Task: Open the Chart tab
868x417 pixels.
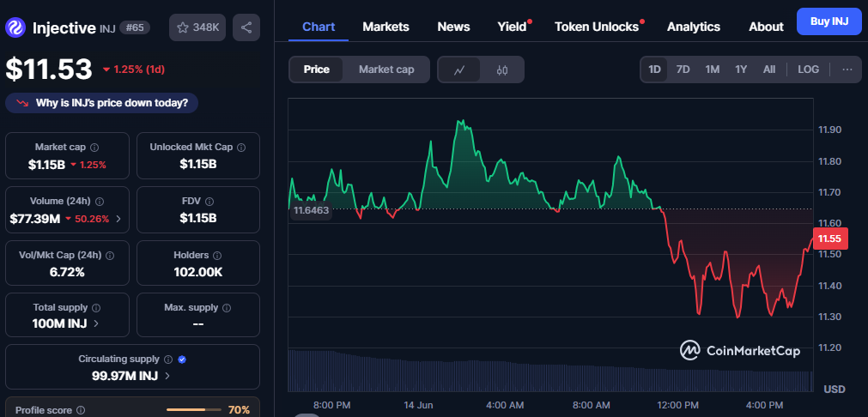Action: click(319, 27)
